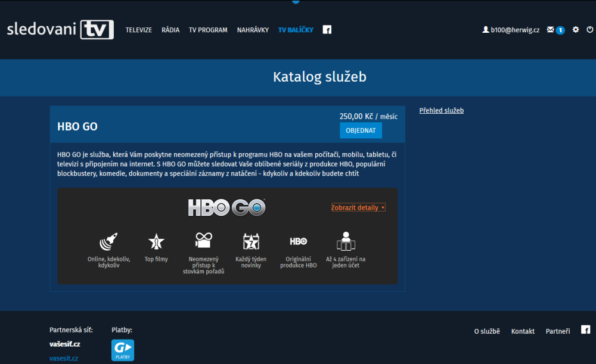
Task: Open the Televize menu item
Action: coord(139,30)
